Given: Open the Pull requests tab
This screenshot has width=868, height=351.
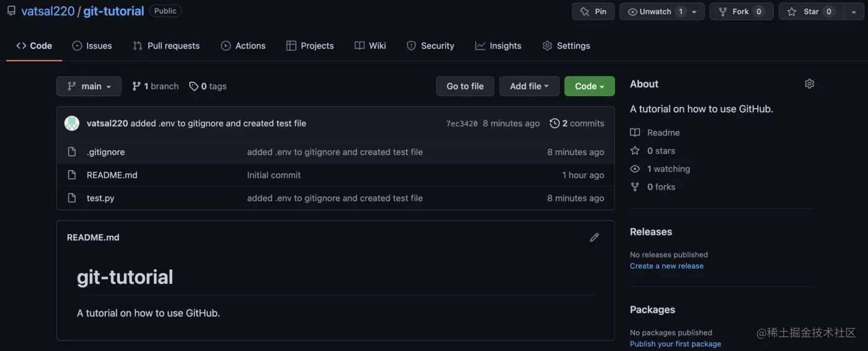Looking at the screenshot, I should pos(166,46).
